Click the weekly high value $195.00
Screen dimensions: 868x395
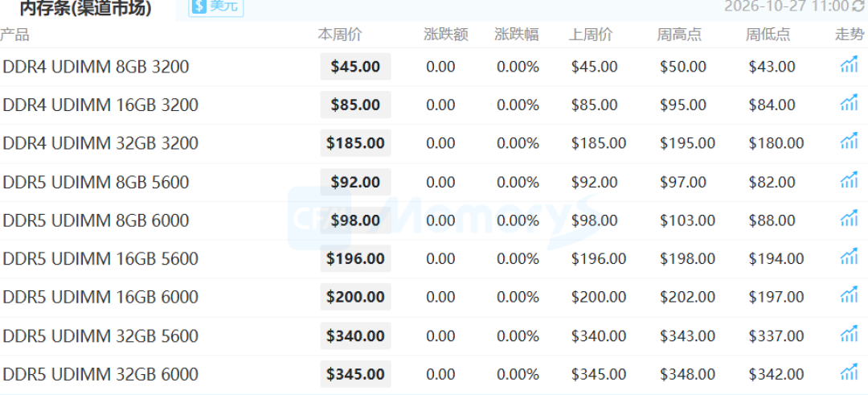[x=687, y=143]
